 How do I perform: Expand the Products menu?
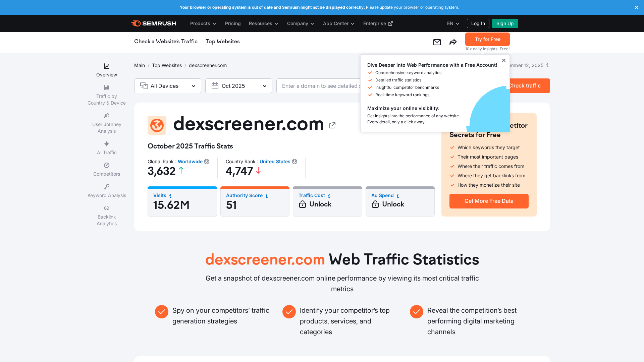click(203, 23)
